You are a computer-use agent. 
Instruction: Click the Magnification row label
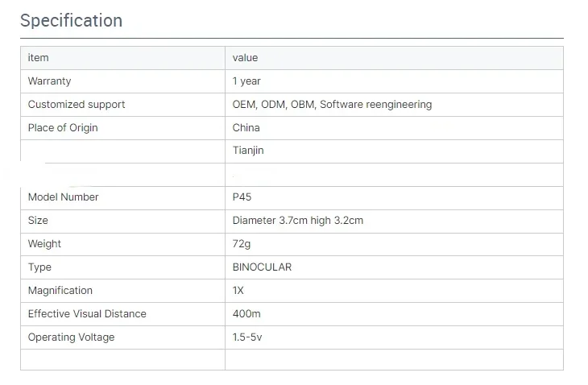[60, 291]
